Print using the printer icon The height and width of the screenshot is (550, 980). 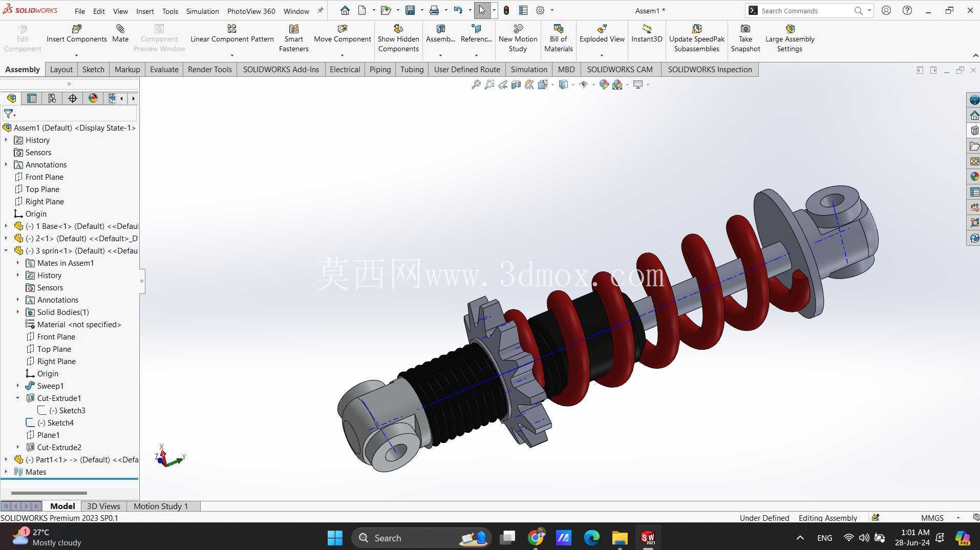[434, 10]
